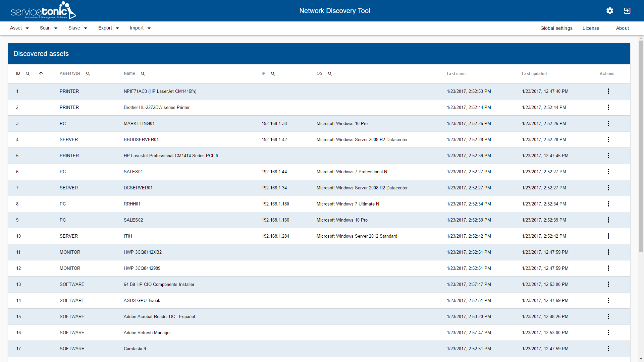
Task: Click the Network Discovery Tool title
Action: pyautogui.click(x=334, y=11)
